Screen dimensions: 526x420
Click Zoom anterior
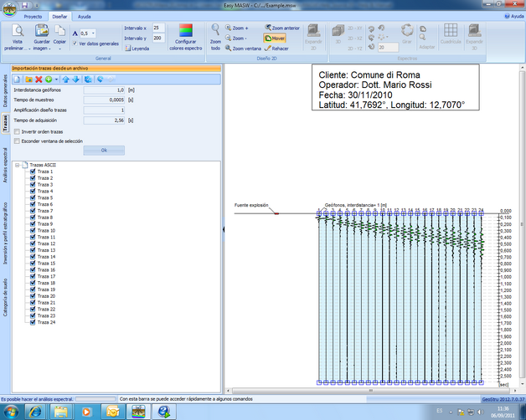(x=281, y=28)
